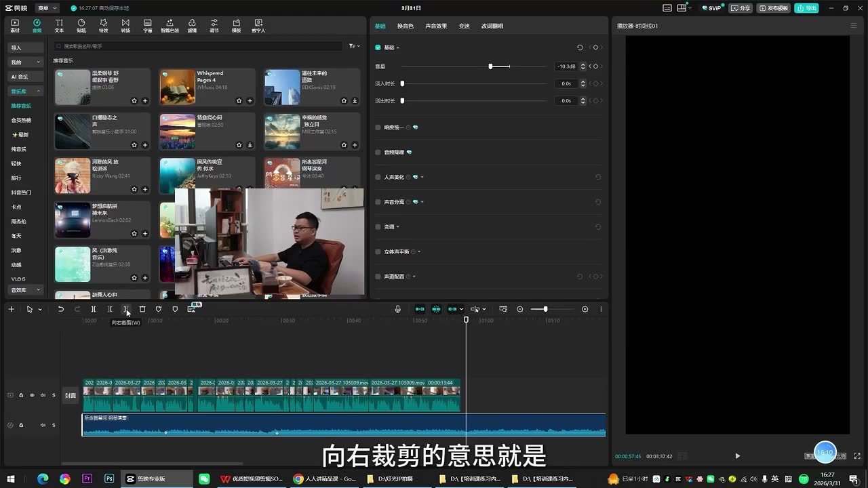
Task: Switch to the 变速 tab
Action: [x=464, y=26]
